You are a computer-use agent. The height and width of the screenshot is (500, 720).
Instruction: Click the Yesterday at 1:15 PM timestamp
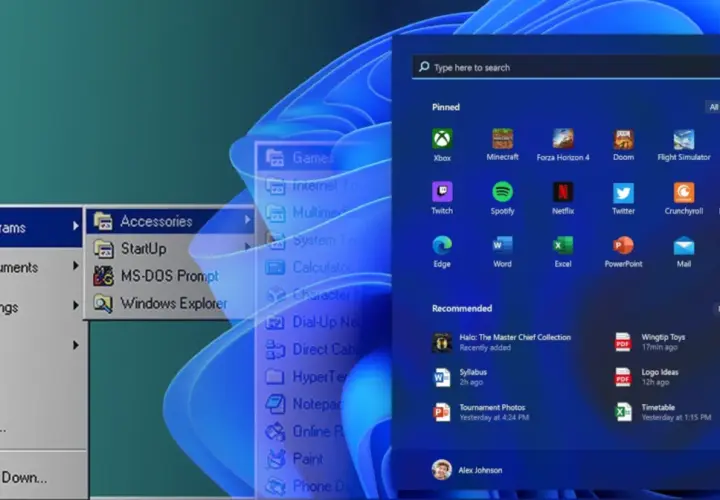[x=676, y=417]
